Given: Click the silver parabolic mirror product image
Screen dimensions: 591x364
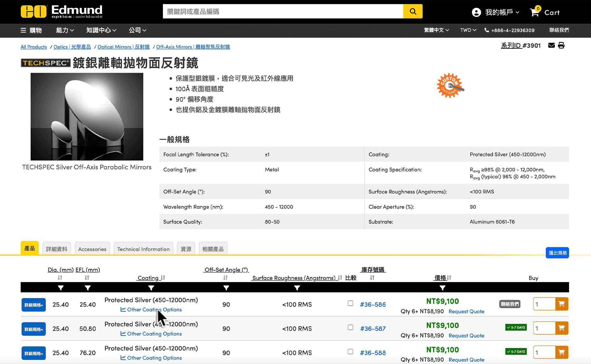Looking at the screenshot, I should tap(87, 116).
